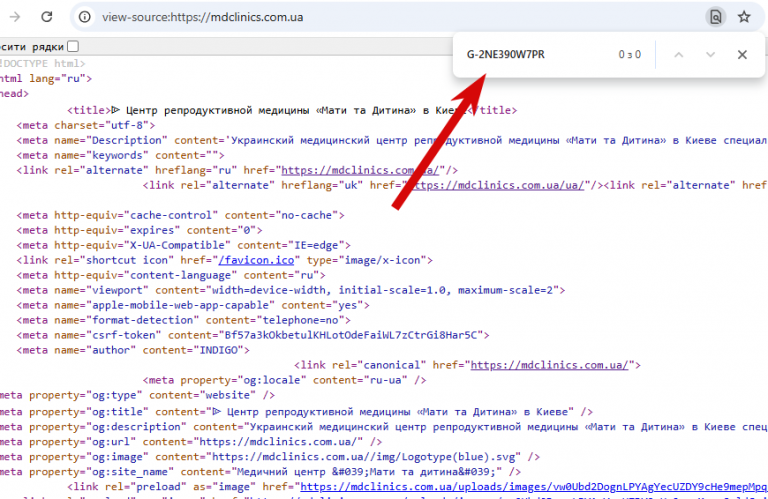Click the viewport meta line
Viewport: 768px width, 499px height.
point(290,290)
